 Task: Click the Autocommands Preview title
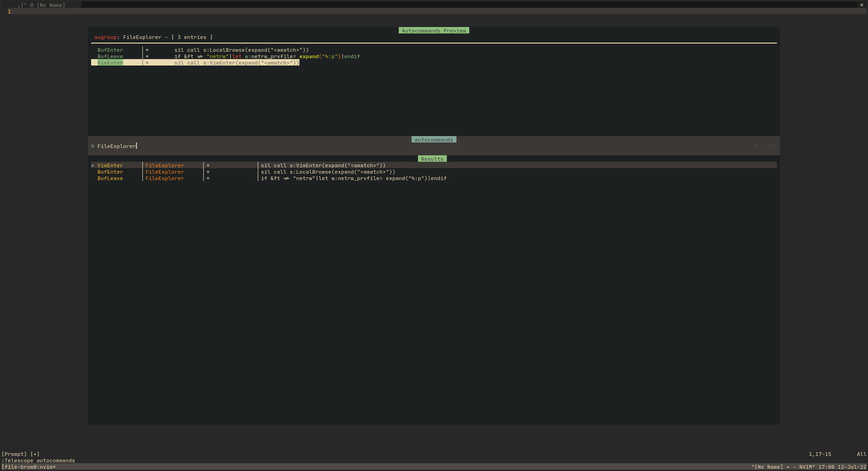(434, 31)
